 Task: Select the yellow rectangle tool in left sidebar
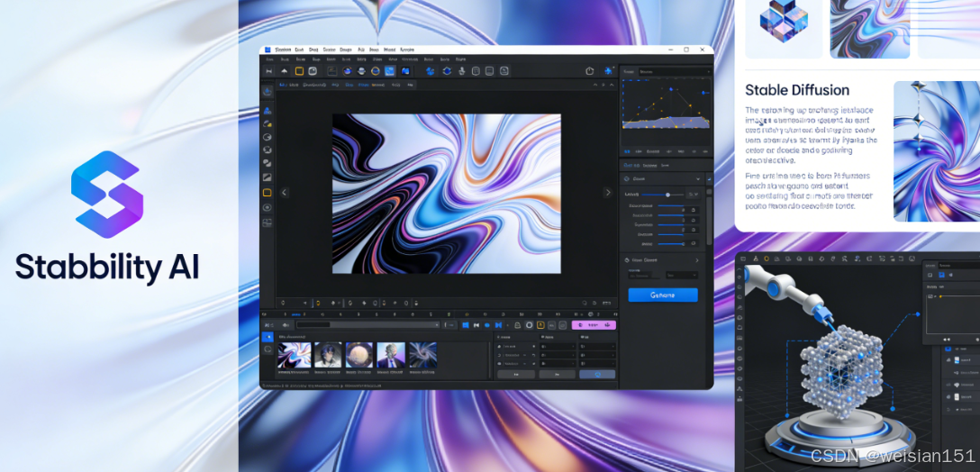point(267,193)
